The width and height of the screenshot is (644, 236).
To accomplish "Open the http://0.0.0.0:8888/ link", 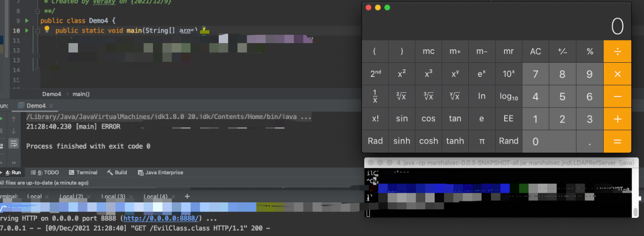I will point(162,218).
